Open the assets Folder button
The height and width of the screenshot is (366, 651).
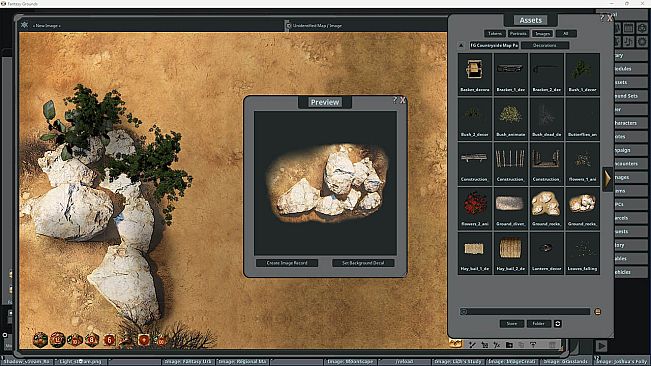point(538,324)
